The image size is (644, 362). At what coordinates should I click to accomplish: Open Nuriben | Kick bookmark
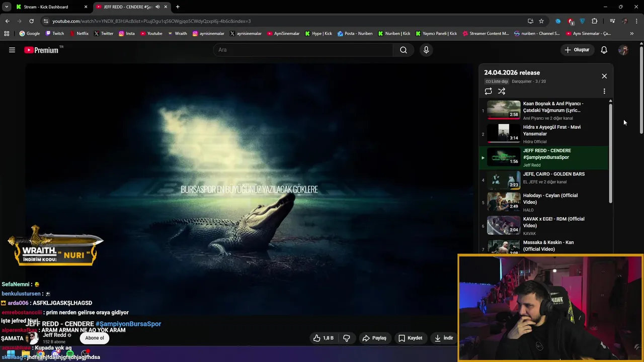tap(394, 34)
